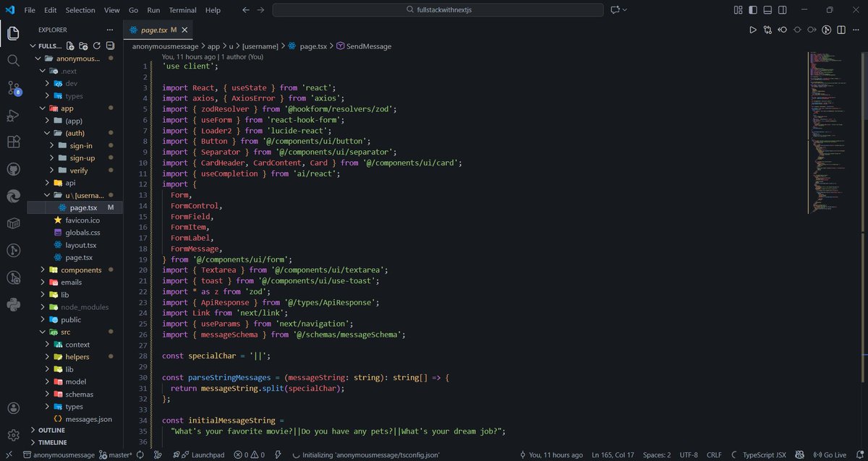
Task: Click New File icon in Explorer header
Action: coord(72,46)
